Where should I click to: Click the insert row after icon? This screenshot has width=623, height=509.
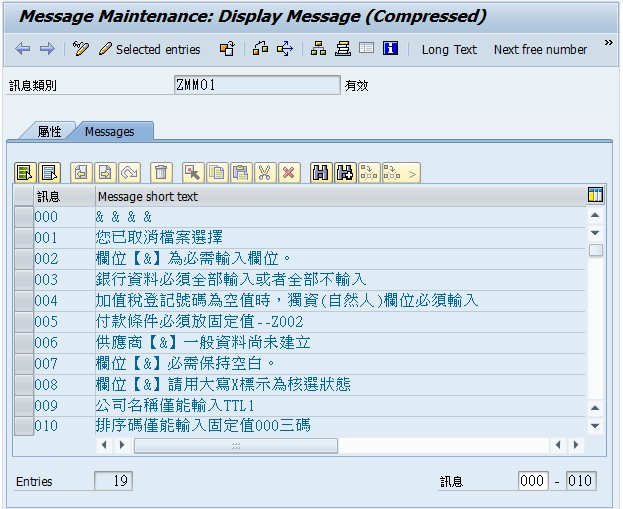point(105,173)
